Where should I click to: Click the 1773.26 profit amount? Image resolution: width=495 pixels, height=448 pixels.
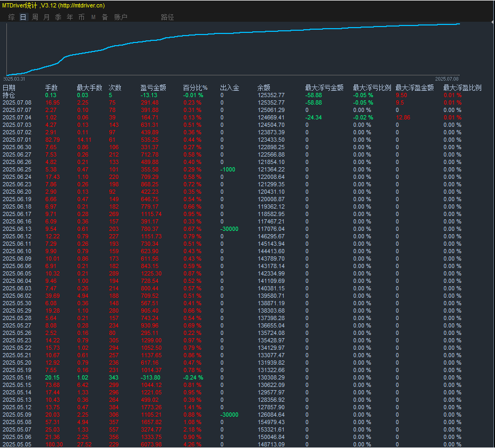tap(151, 407)
